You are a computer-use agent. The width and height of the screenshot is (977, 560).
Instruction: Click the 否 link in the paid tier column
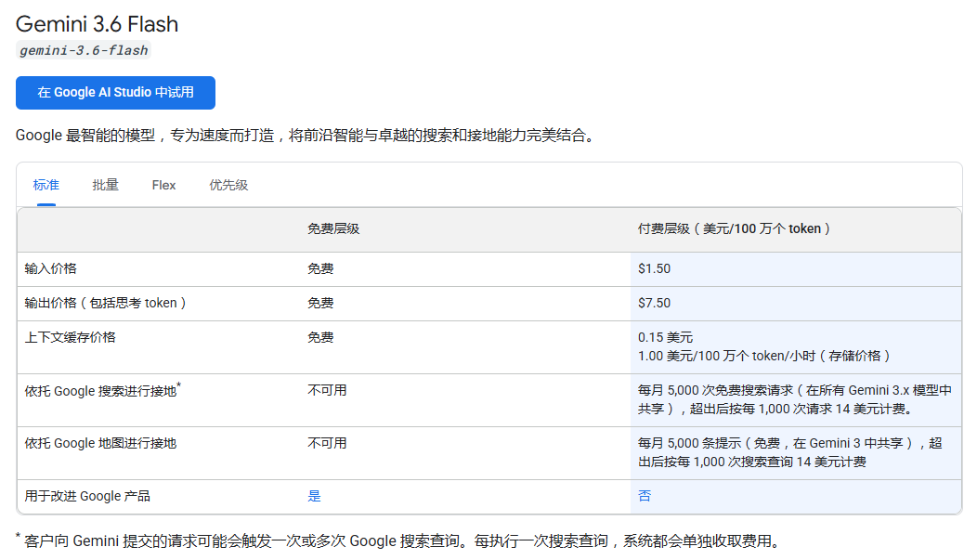tap(645, 496)
